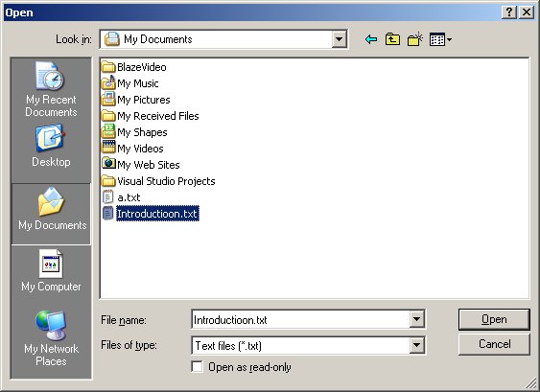The width and height of the screenshot is (540, 392).
Task: Click the Open button
Action: pos(494,319)
